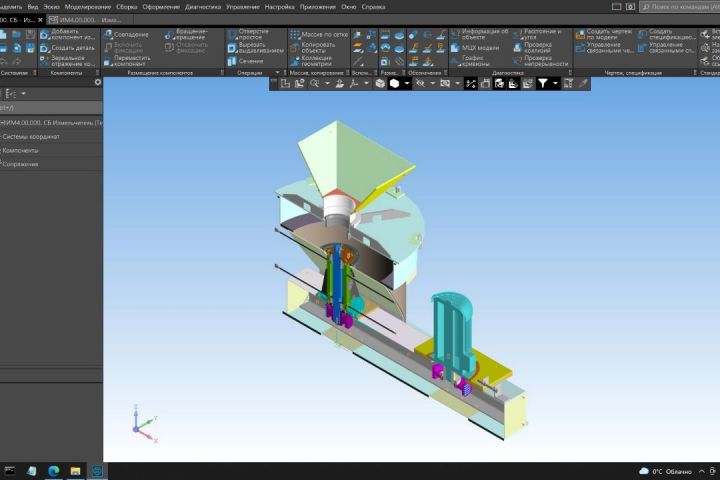
Task: Toggle the hide elements eye icon in view toolbar
Action: point(420,84)
